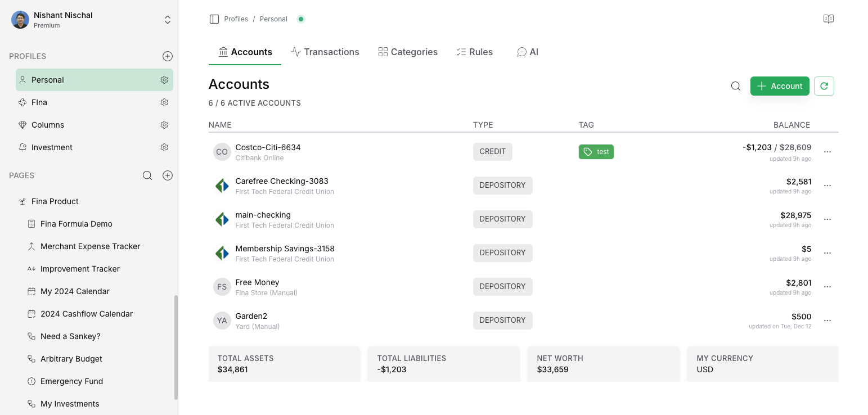Add a new page with plus icon
Screen dimensions: 868x415
tap(168, 175)
